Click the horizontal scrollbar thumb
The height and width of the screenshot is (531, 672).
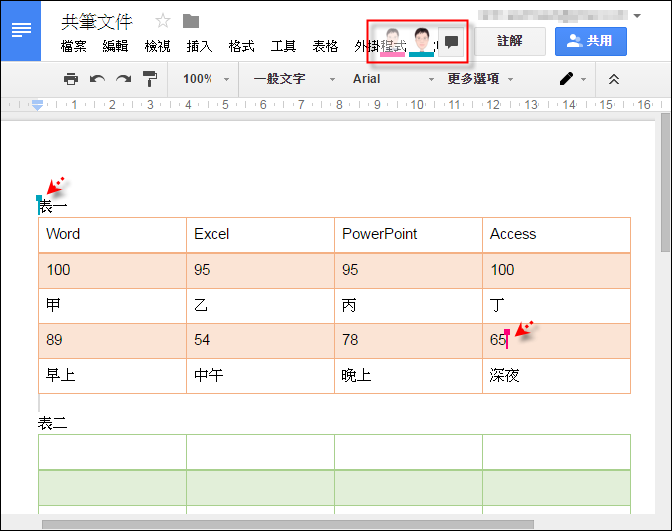click(x=288, y=525)
